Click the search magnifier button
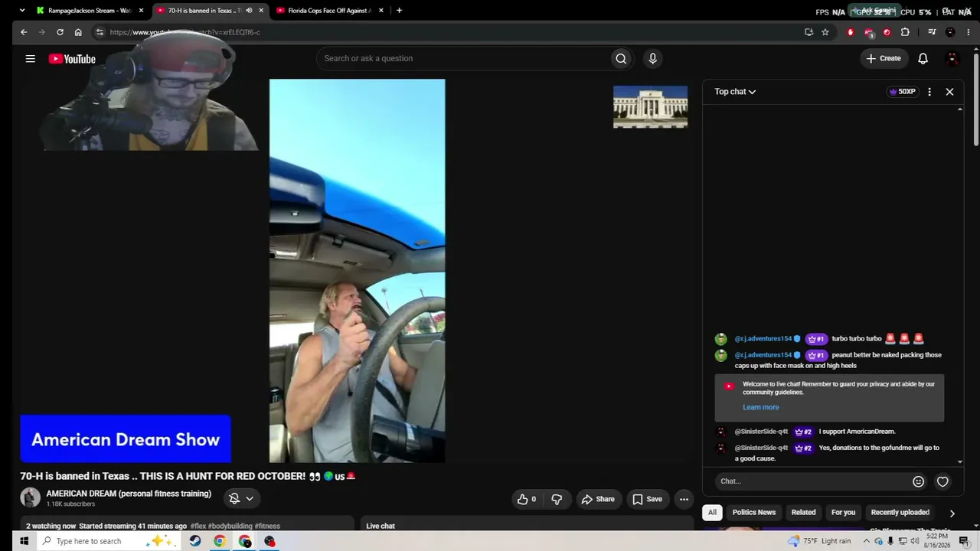Viewport: 980px width, 551px height. click(x=621, y=59)
